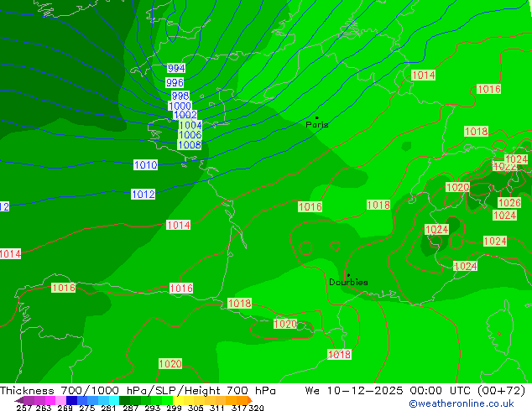Select the fully visible blue 1012 label
Viewport: 532px width, 411px height.
coord(143,195)
